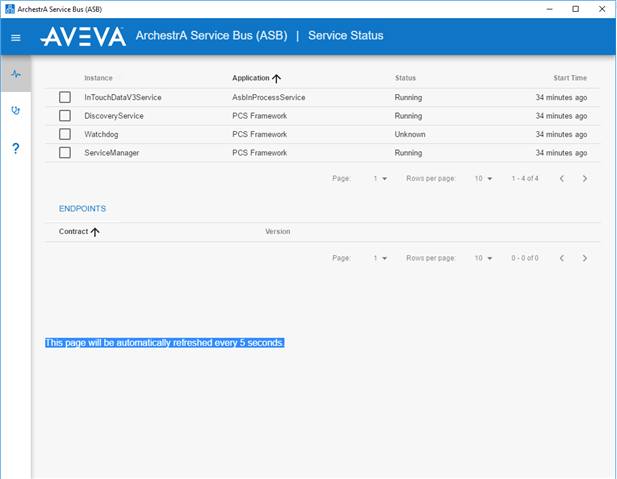Viewport: 617px width, 479px height.
Task: Click ArchestrA Service Bus (ASB) header title
Action: click(x=211, y=35)
